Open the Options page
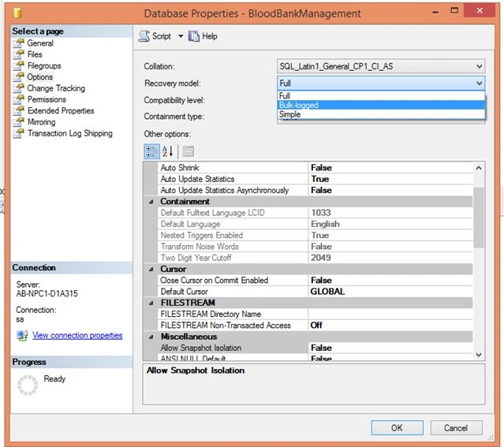Viewport: 504px width, 447px height. (x=39, y=77)
